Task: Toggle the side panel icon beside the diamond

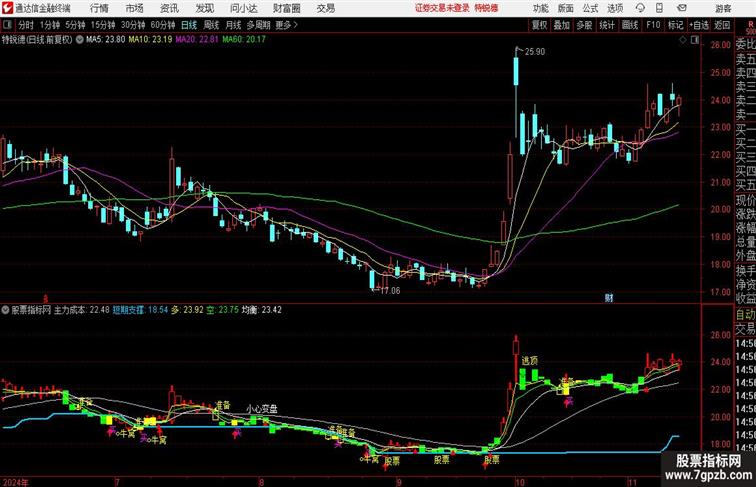Action: (695, 41)
